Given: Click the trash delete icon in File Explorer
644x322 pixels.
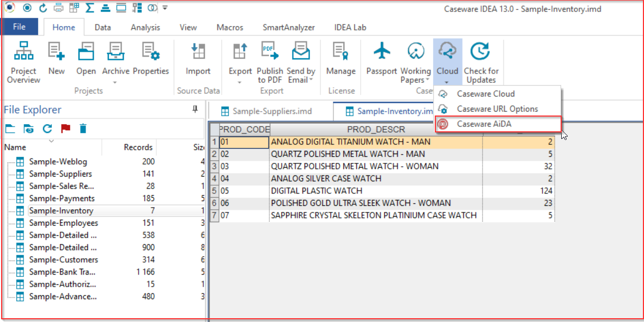Looking at the screenshot, I should 83,129.
